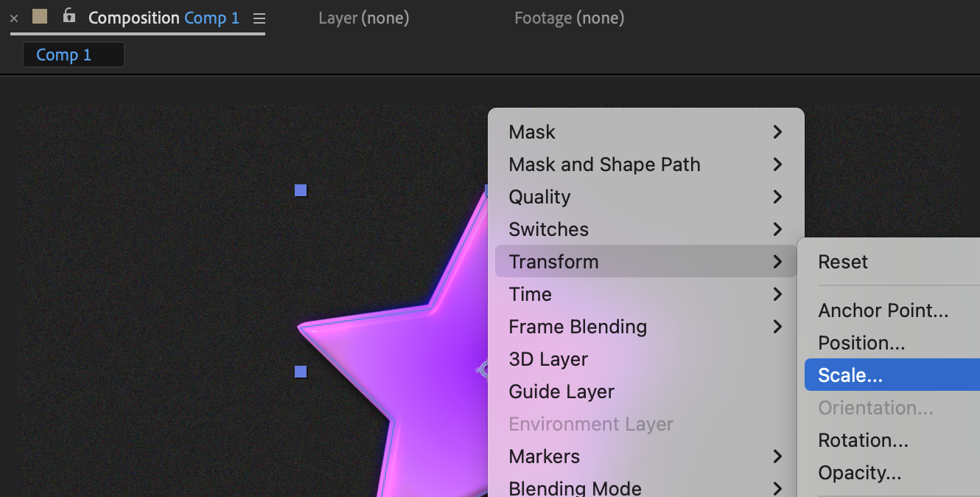
Task: Choose Scale... in the Transform submenu
Action: tap(850, 375)
